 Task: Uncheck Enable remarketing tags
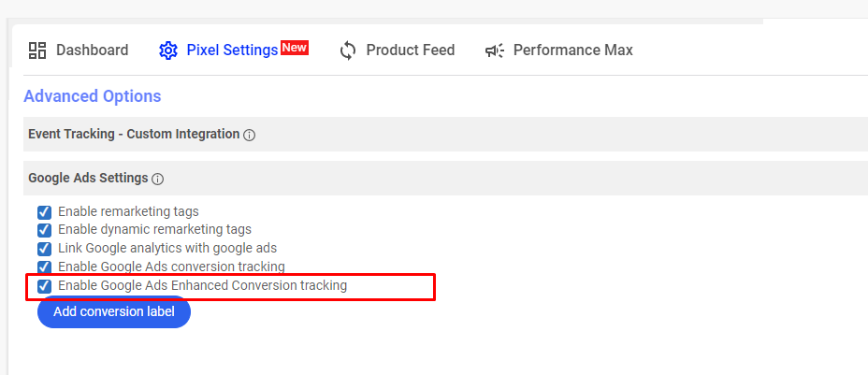pyautogui.click(x=44, y=212)
